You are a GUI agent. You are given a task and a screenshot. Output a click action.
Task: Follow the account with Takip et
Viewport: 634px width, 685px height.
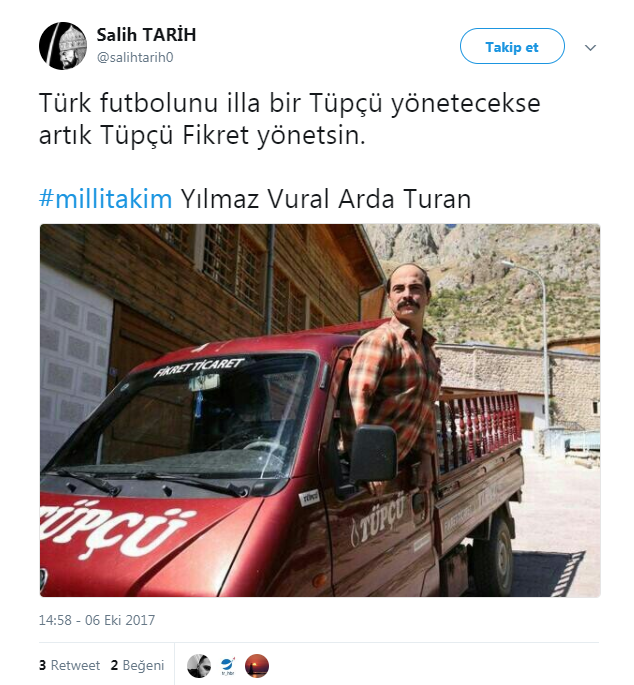point(512,46)
